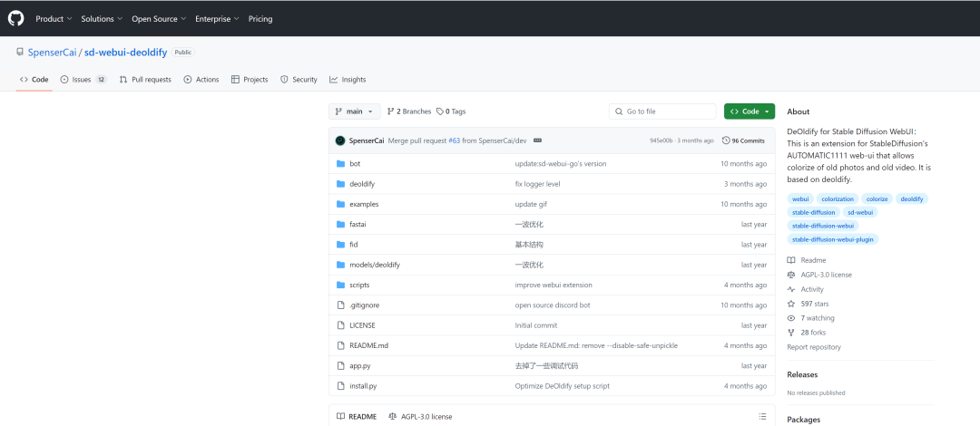The image size is (980, 426).
Task: Open commit hash 945e00b
Action: [x=661, y=140]
